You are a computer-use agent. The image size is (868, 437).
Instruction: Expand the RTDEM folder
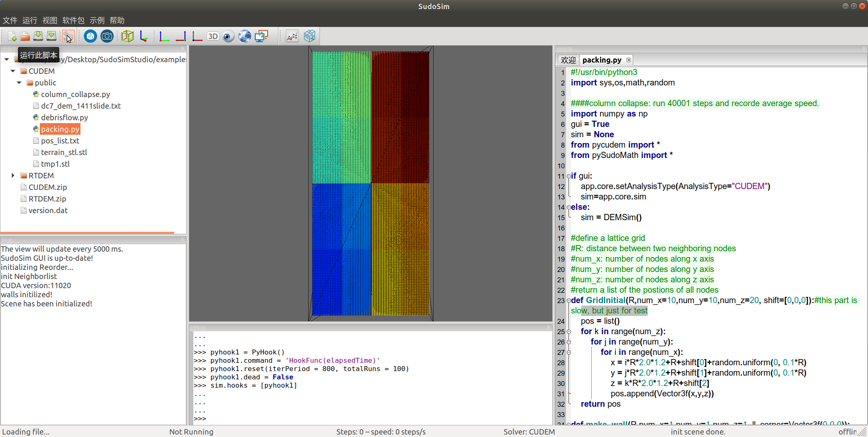point(13,175)
